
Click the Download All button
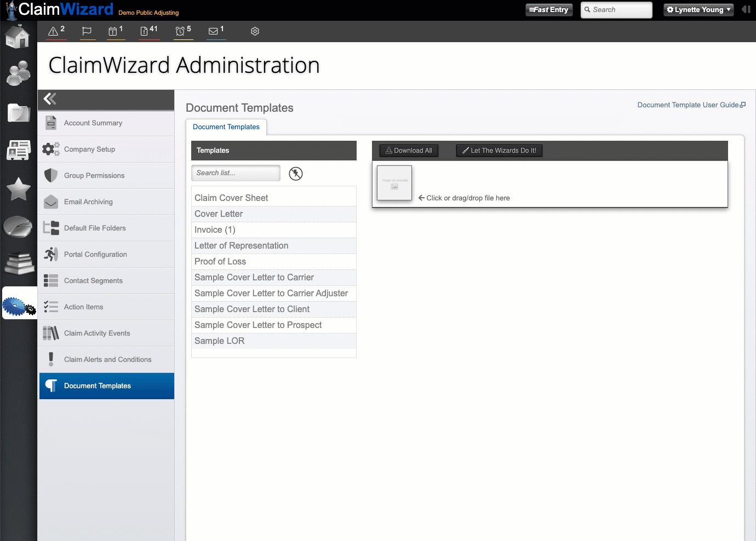click(x=409, y=151)
